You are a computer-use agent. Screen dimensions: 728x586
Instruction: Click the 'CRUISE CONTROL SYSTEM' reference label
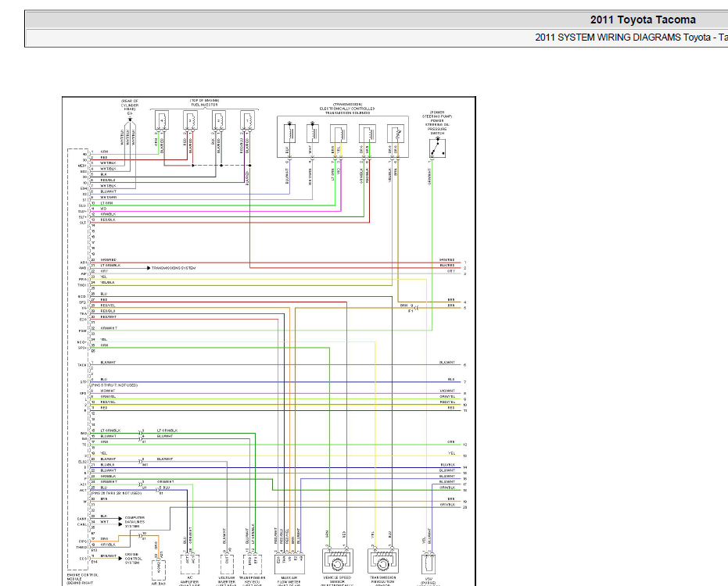[132, 559]
